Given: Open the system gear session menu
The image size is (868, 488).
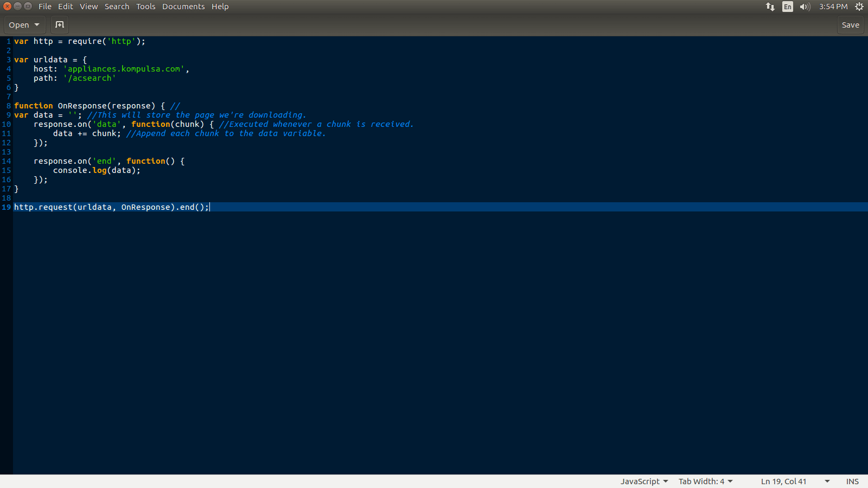Looking at the screenshot, I should [859, 7].
